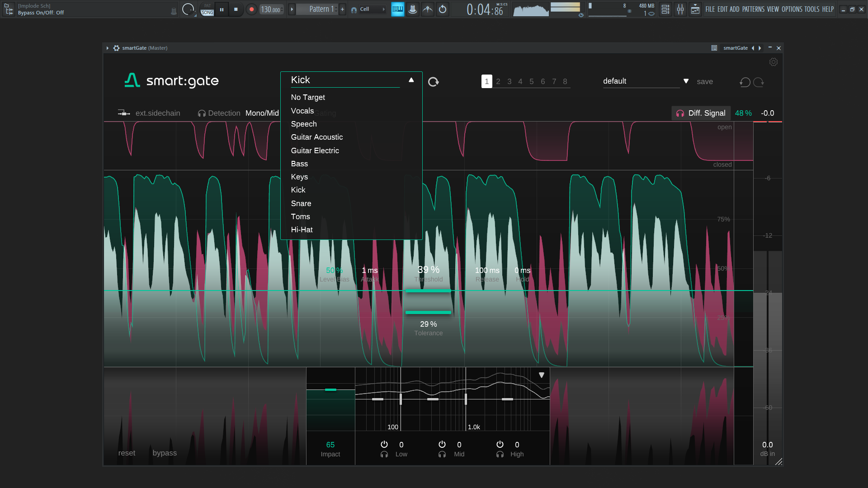
Task: Click the relearn refresh icon beside Kick
Action: (433, 82)
